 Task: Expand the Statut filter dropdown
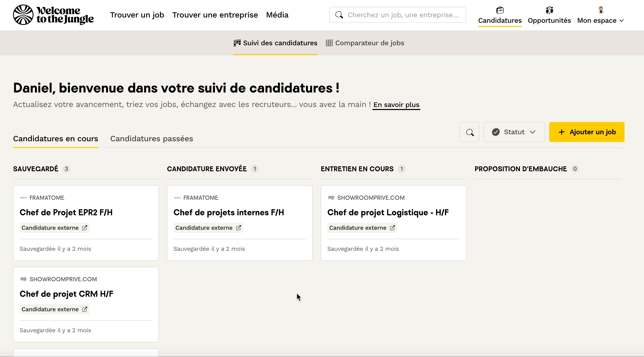pyautogui.click(x=514, y=132)
